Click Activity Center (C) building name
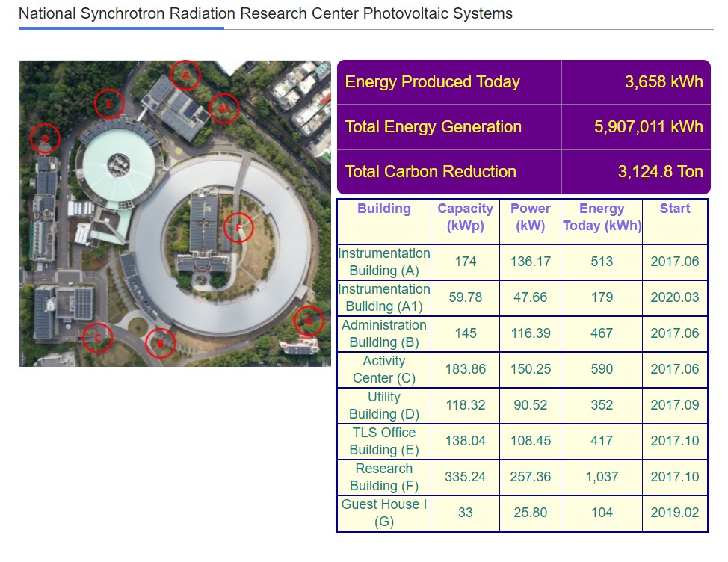728x562 pixels. point(383,369)
